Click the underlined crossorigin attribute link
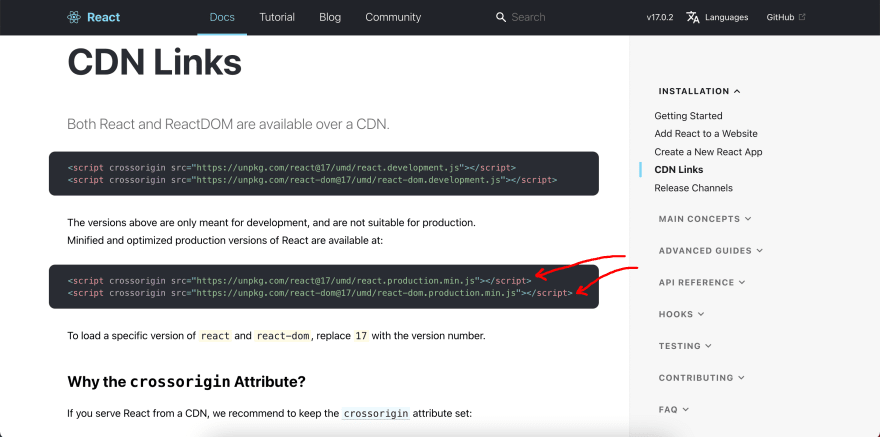This screenshot has width=880, height=437. [x=376, y=413]
